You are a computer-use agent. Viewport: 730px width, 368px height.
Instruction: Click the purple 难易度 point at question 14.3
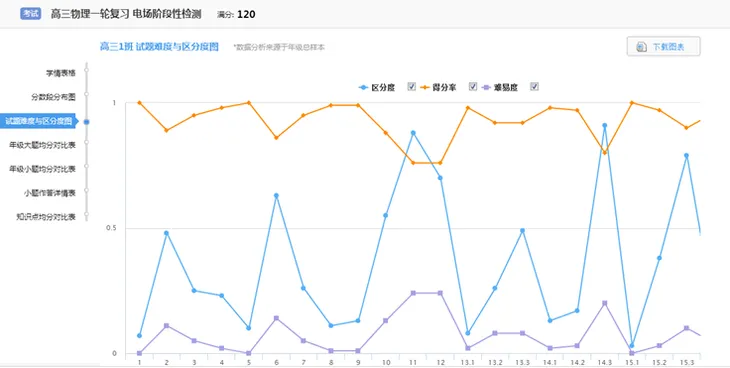pyautogui.click(x=604, y=303)
